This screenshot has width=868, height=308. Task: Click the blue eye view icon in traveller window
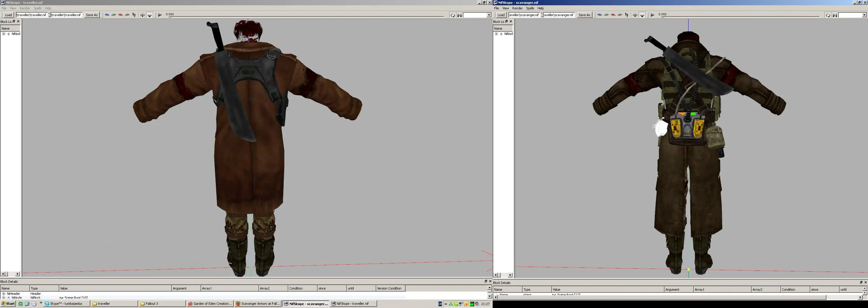[x=107, y=15]
